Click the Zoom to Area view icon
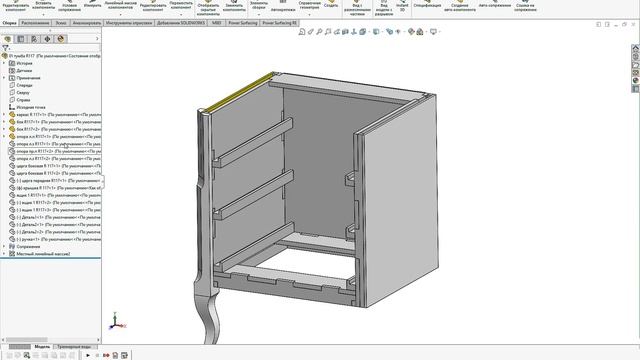The height and width of the screenshot is (360, 640). 311,31
